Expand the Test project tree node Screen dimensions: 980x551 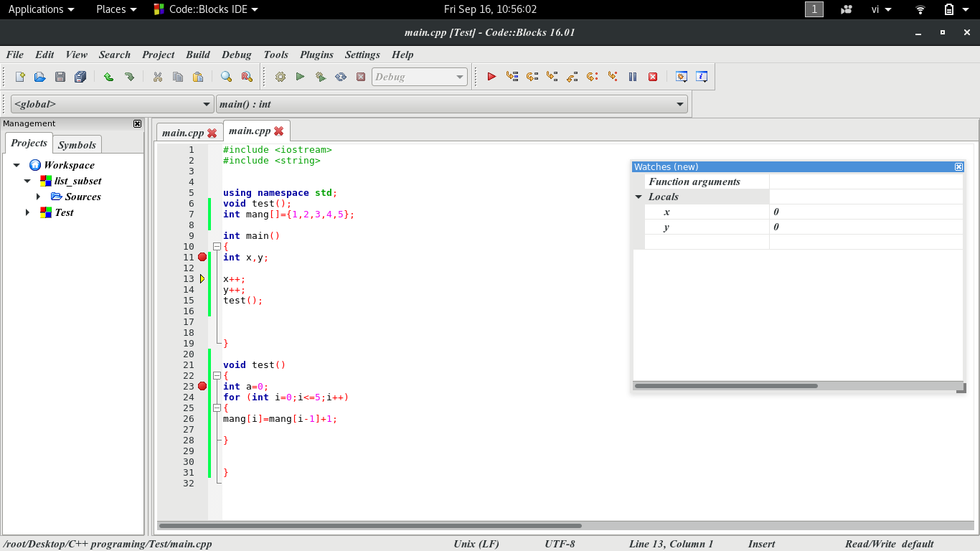(x=27, y=212)
